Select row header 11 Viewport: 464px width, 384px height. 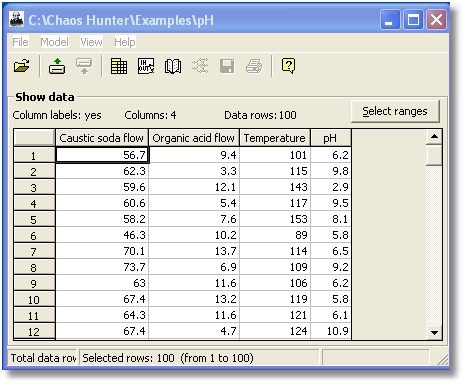tap(34, 315)
